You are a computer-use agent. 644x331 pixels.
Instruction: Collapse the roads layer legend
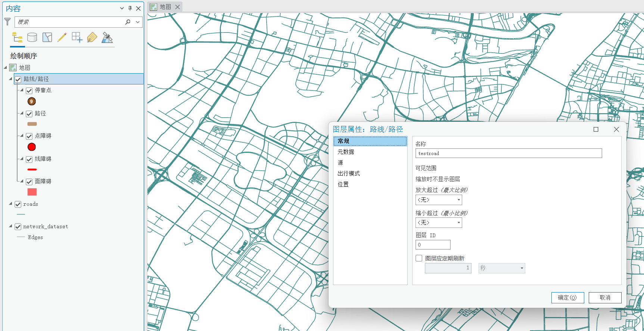tap(10, 204)
